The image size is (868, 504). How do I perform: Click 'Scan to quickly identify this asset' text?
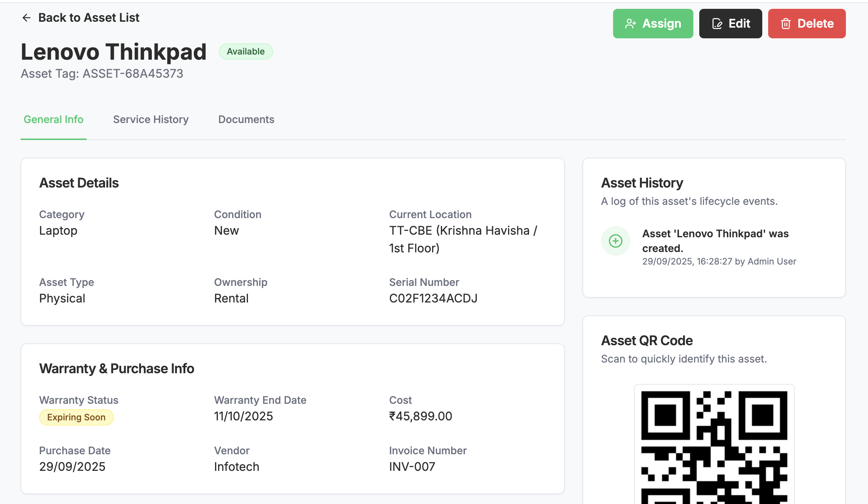(x=684, y=359)
